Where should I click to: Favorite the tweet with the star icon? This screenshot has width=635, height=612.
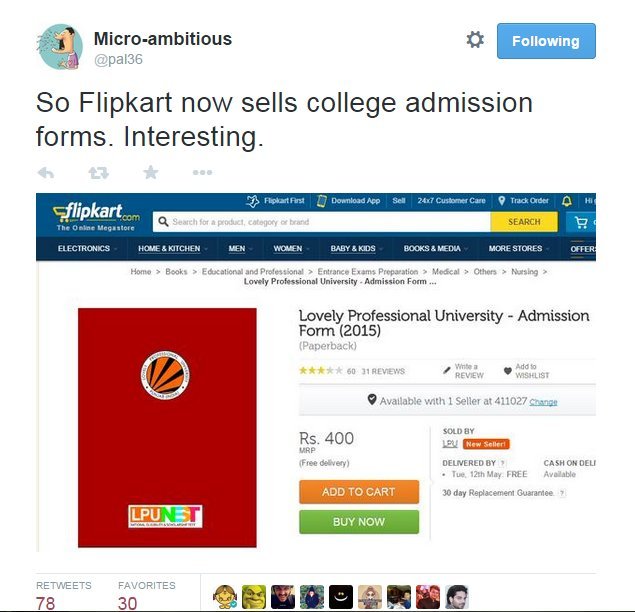(151, 173)
